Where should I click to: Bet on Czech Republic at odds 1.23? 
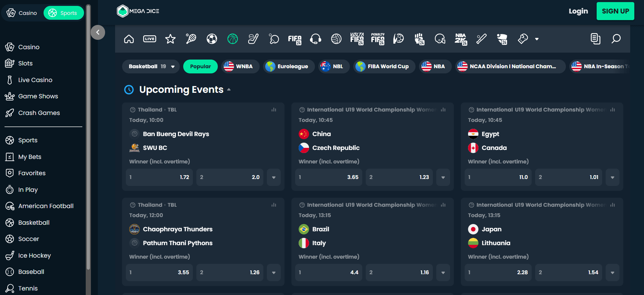click(x=399, y=177)
